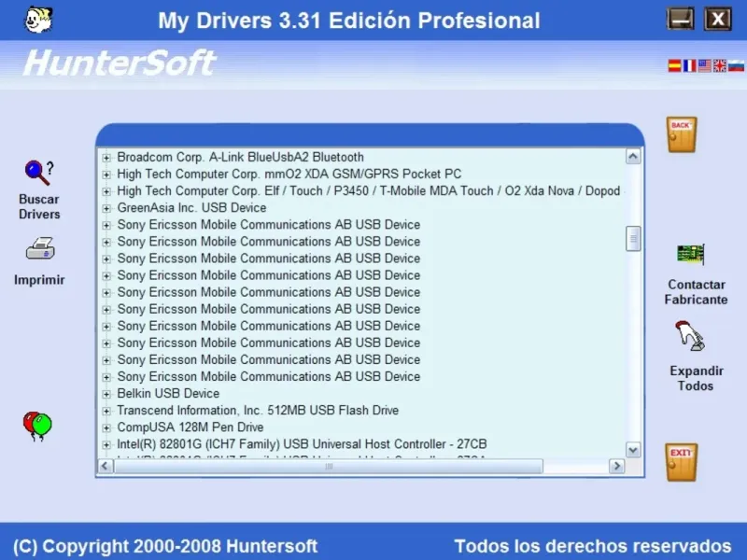Click the vertical scrollbar down arrow
Image resolution: width=747 pixels, height=560 pixels.
[x=633, y=450]
